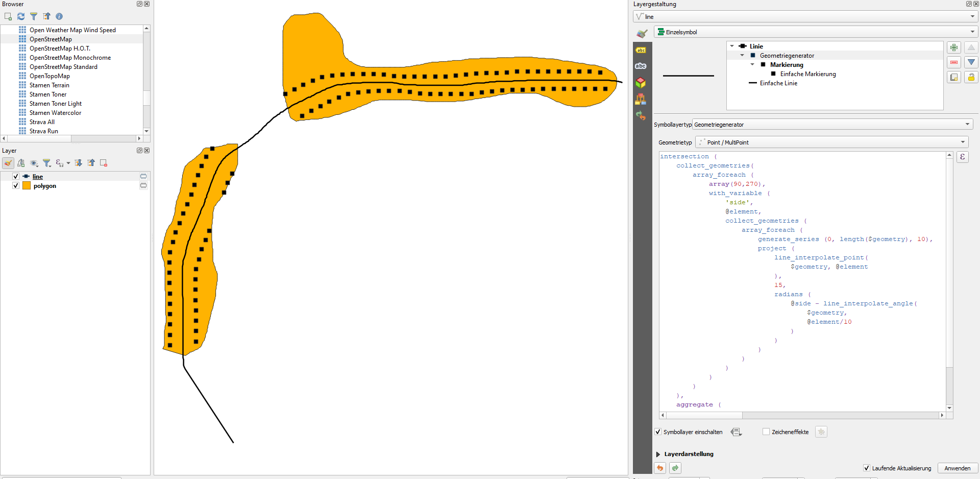The image size is (980, 479).
Task: Filter legend by map content
Action: pos(47,163)
